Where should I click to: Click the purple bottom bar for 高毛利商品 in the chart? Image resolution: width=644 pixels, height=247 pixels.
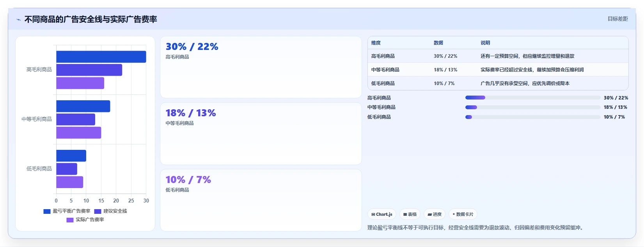point(80,83)
